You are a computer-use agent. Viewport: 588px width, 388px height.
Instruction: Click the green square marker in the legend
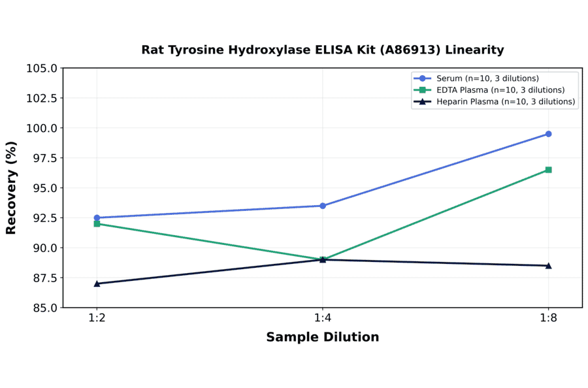(x=422, y=90)
